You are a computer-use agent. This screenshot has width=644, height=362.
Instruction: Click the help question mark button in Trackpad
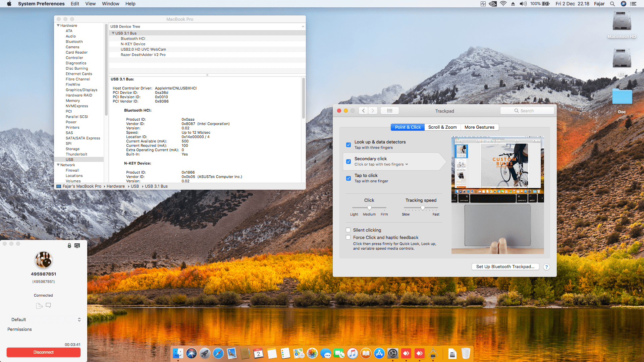(x=546, y=267)
